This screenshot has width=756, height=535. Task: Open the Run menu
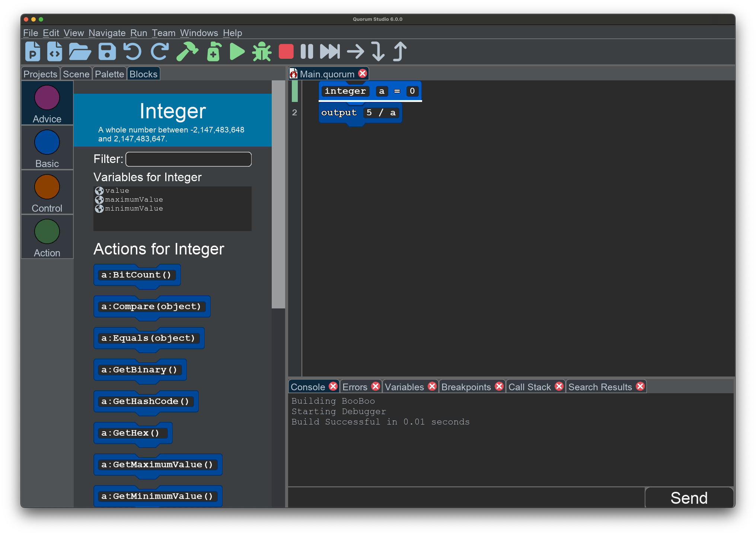point(138,33)
